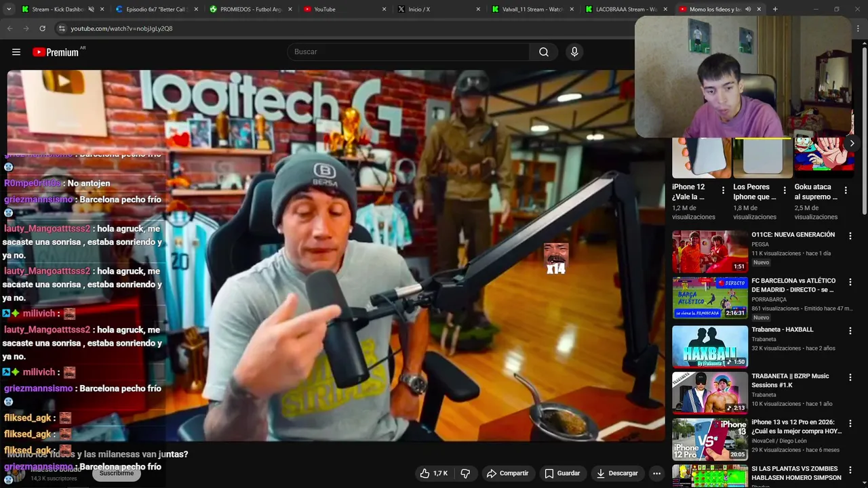The width and height of the screenshot is (868, 488).
Task: View site information icon in address bar
Action: pyautogui.click(x=62, y=28)
